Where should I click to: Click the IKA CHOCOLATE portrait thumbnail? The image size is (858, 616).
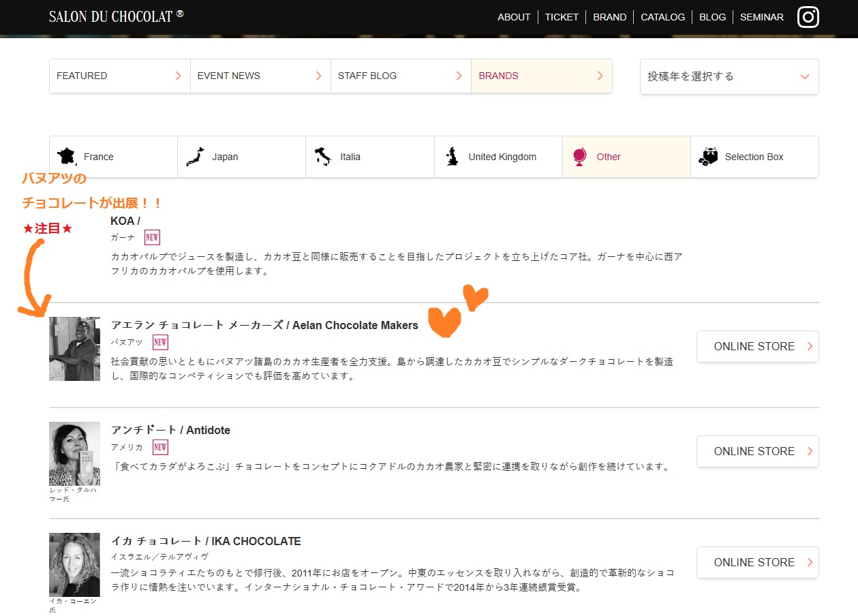tap(75, 564)
